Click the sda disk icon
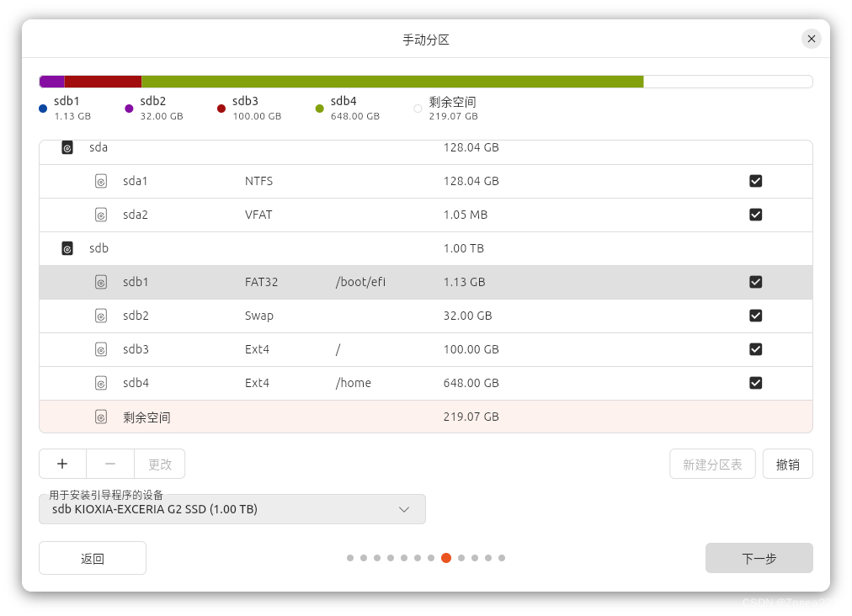Viewport: 852px width, 616px height. pos(67,148)
